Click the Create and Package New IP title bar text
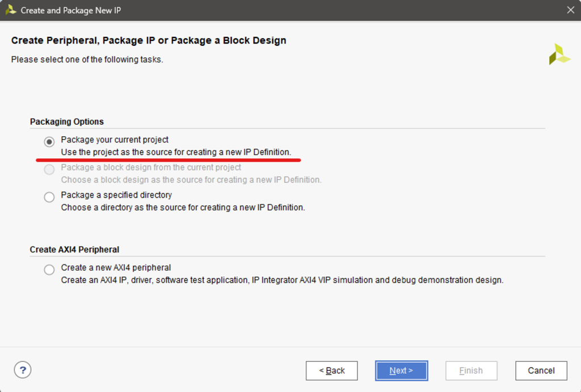Screen dimensions: 581x392 (x=70, y=10)
